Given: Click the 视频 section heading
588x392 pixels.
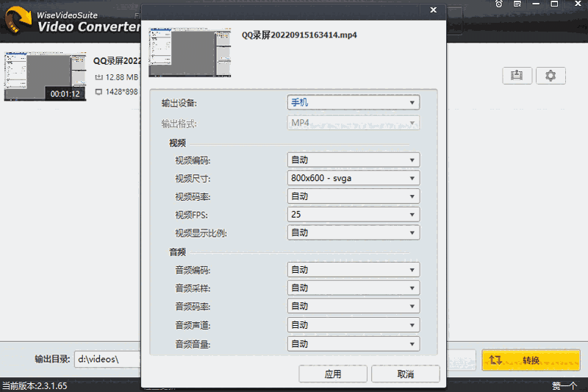Looking at the screenshot, I should [177, 143].
